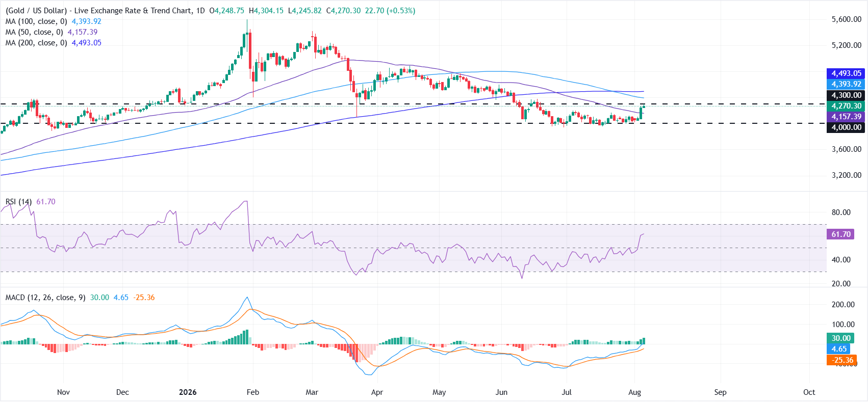The image size is (868, 403).
Task: Click the Dec label on the time axis
Action: pos(122,392)
